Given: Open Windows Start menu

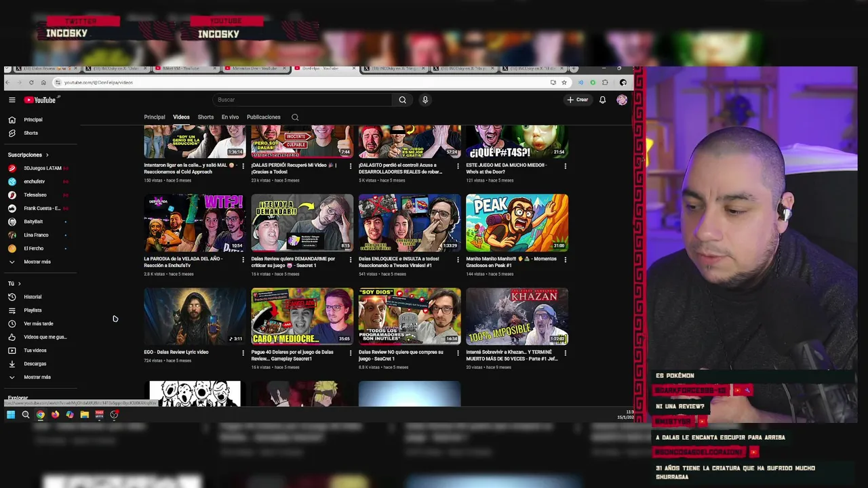Looking at the screenshot, I should point(11,415).
